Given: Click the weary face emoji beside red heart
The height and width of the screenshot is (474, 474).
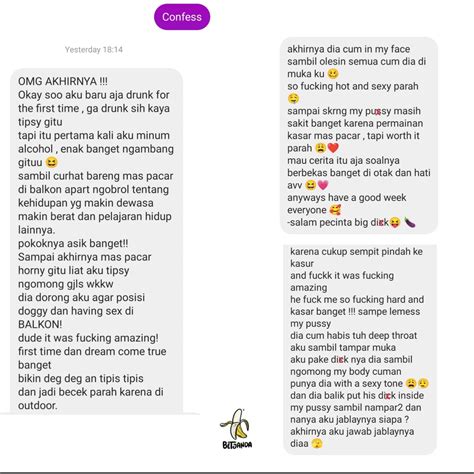Looking at the screenshot, I should tap(321, 148).
